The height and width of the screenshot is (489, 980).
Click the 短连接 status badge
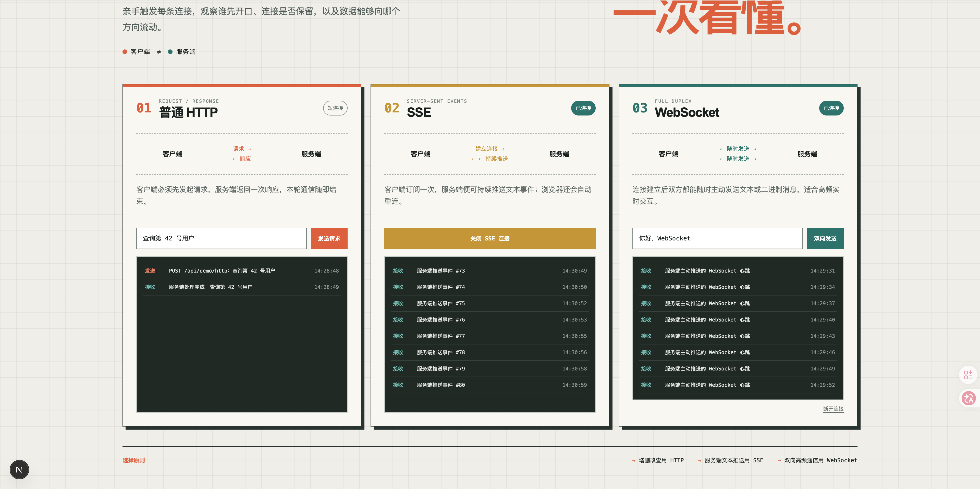click(335, 108)
